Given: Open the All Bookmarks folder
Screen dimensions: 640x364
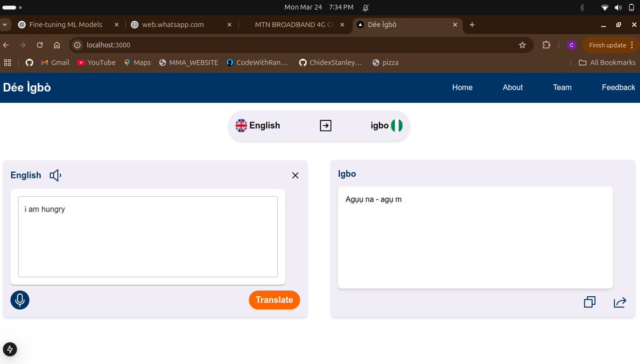Looking at the screenshot, I should (x=607, y=62).
